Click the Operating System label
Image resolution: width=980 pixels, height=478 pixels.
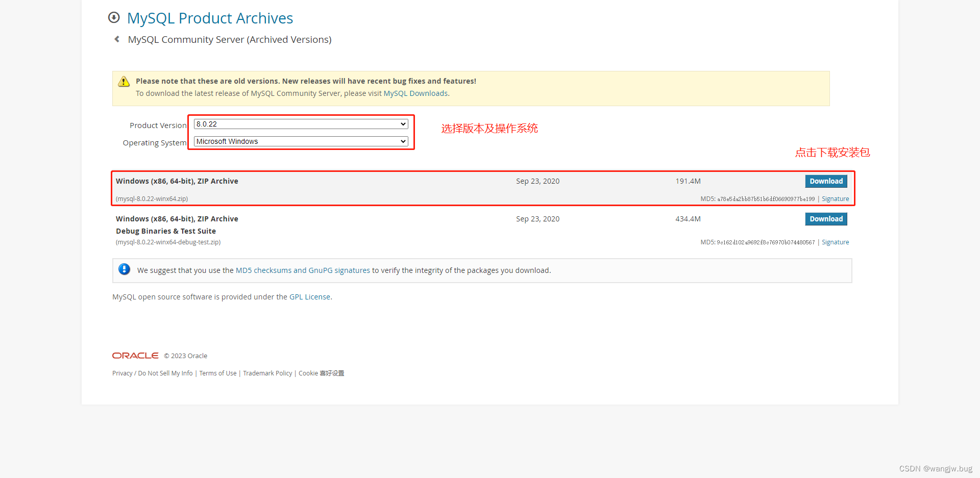click(155, 143)
